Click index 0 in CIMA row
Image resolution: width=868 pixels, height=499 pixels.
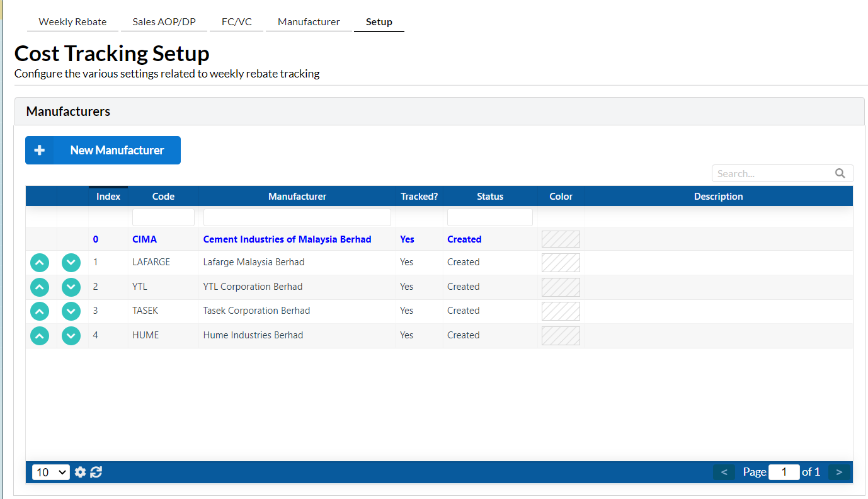[x=96, y=239]
